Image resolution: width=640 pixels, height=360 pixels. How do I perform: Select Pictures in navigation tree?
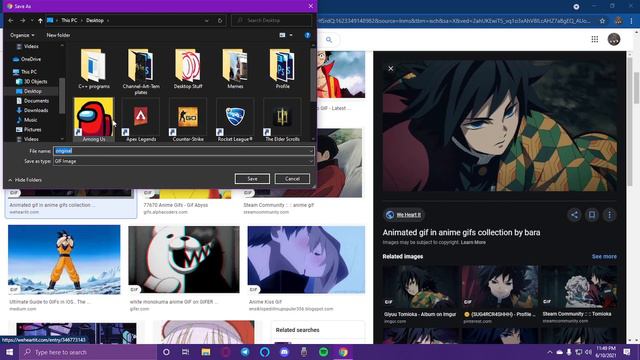point(29,130)
